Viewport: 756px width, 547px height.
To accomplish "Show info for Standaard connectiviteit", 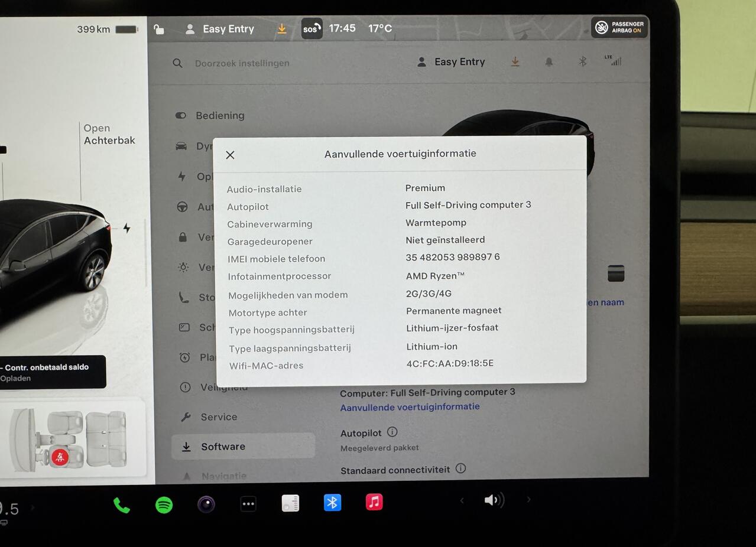I will click(461, 468).
